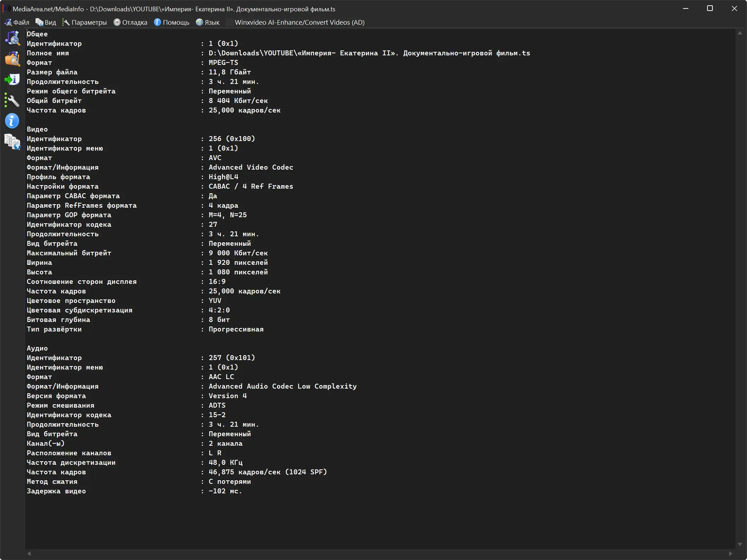Click the horizontal scrollbar right arrow
The height and width of the screenshot is (560, 747).
[730, 554]
